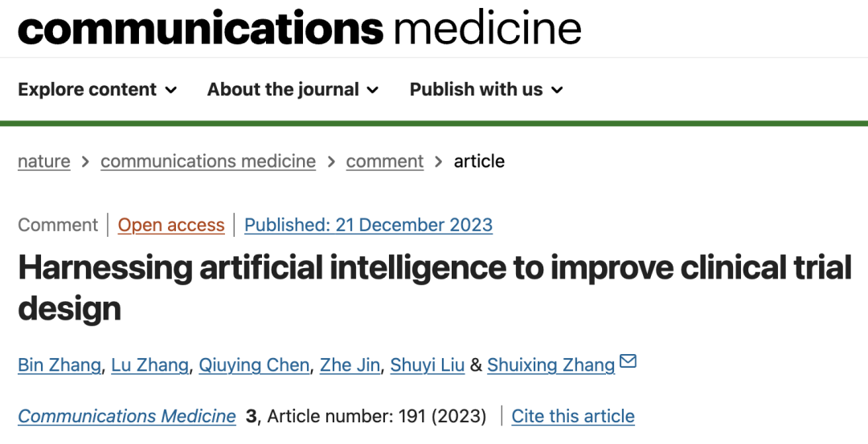Open the Explore content menu
The width and height of the screenshot is (868, 444).
tap(97, 89)
